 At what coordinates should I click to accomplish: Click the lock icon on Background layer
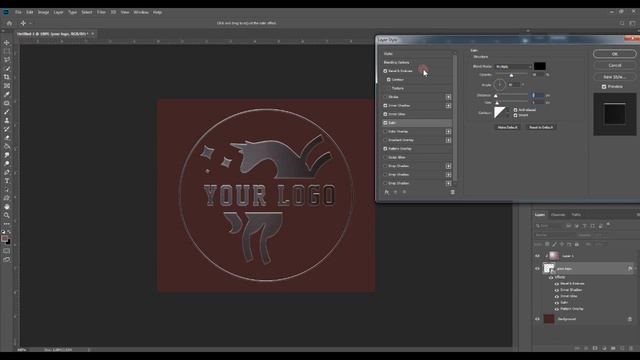click(630, 319)
